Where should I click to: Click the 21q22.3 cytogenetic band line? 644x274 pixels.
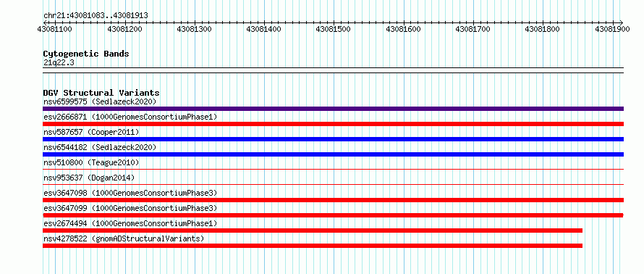tap(333, 70)
